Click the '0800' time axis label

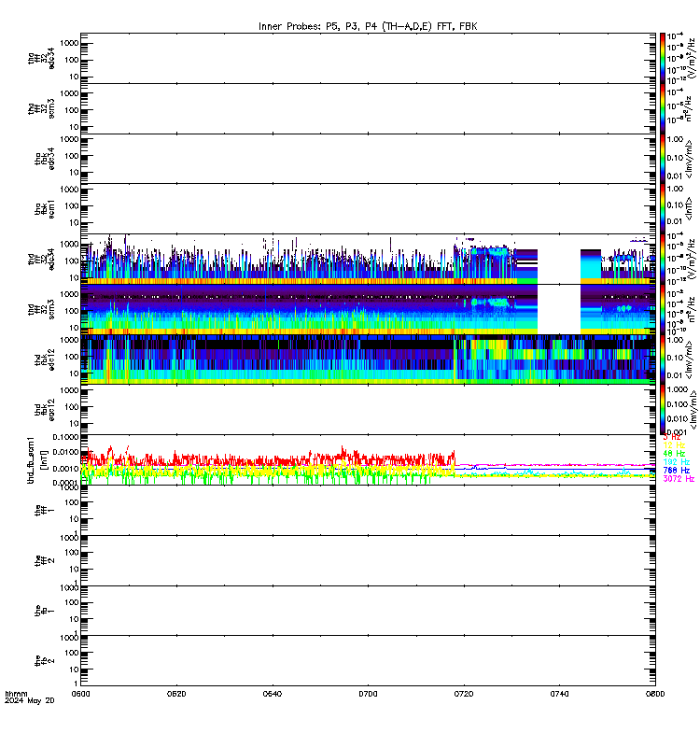(x=655, y=694)
